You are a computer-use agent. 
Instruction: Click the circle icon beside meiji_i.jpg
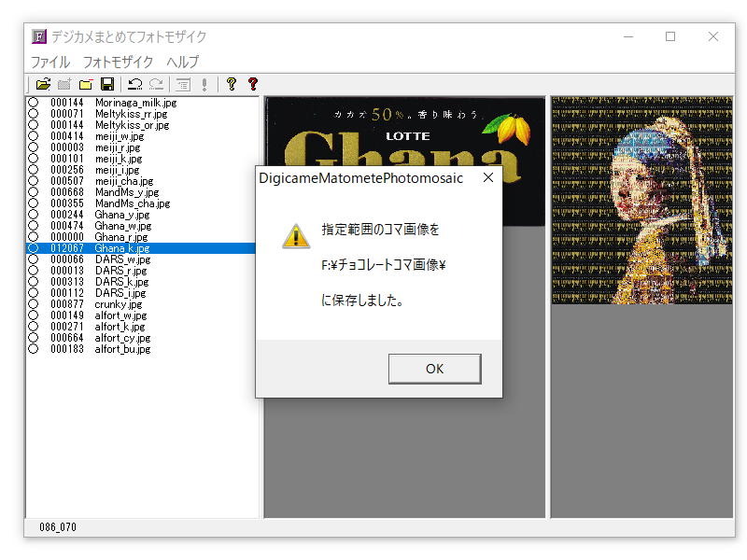(x=34, y=170)
